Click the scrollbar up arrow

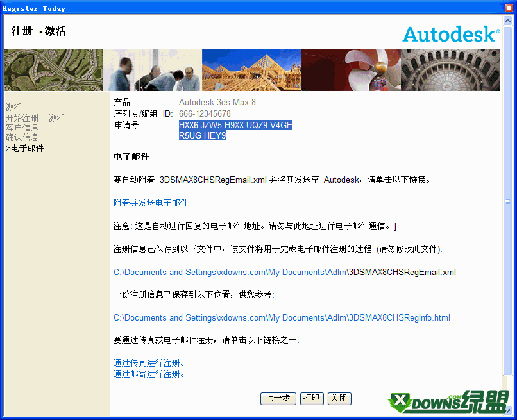pyautogui.click(x=507, y=21)
